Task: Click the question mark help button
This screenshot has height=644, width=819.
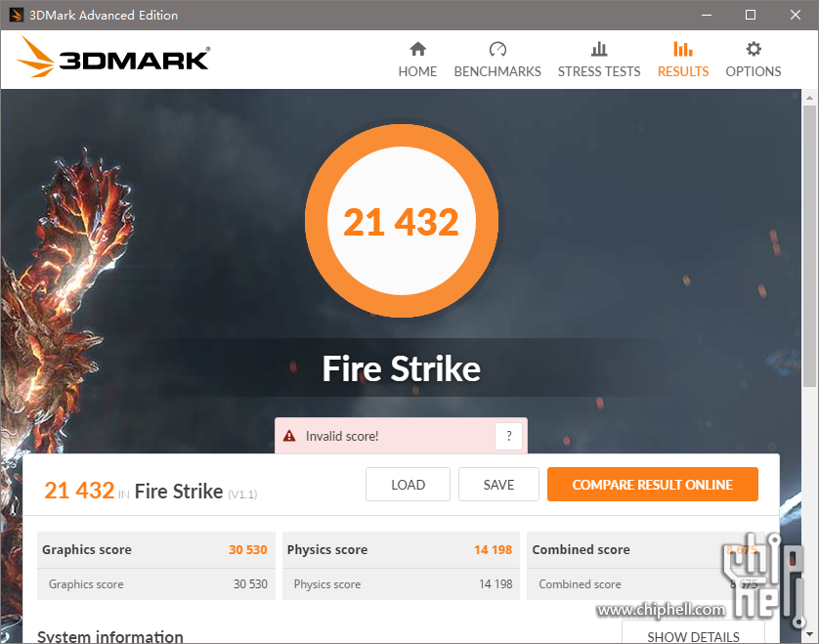Action: 508,436
